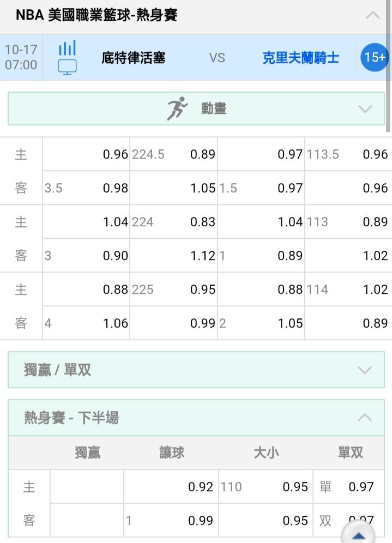Select second-half away handicap 1 odds 0.99
This screenshot has height=543, width=392.
pyautogui.click(x=171, y=520)
